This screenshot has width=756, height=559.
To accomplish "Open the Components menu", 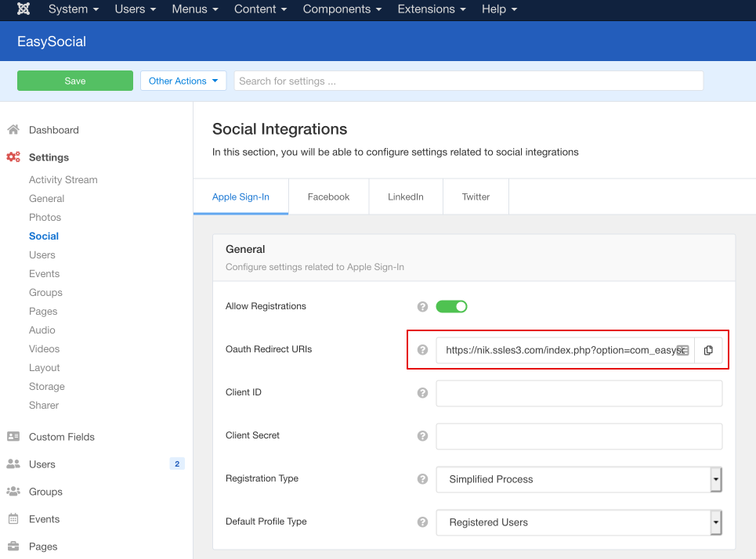I will 342,9.
